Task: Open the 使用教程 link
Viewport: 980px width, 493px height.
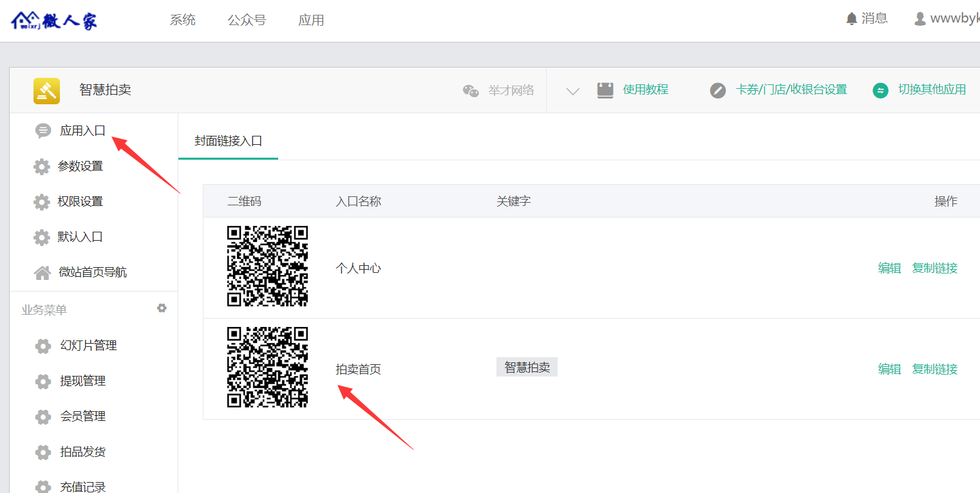Action: click(646, 89)
